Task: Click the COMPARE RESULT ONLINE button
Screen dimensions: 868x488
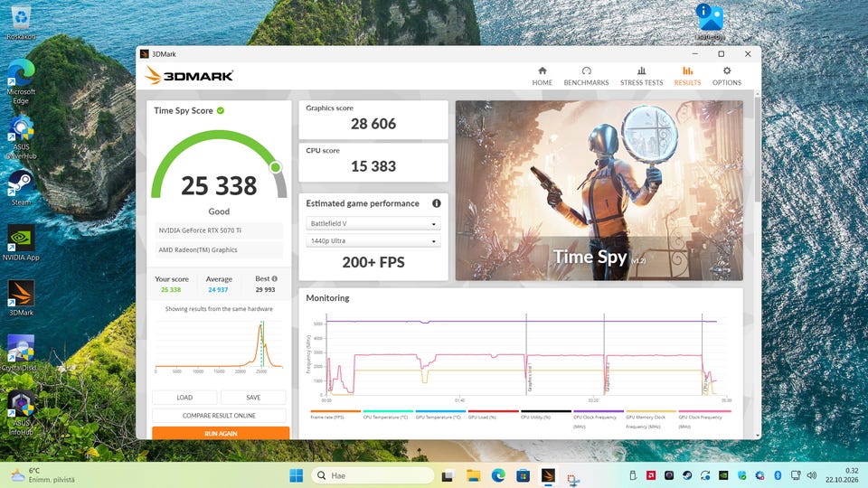Action: pos(219,416)
